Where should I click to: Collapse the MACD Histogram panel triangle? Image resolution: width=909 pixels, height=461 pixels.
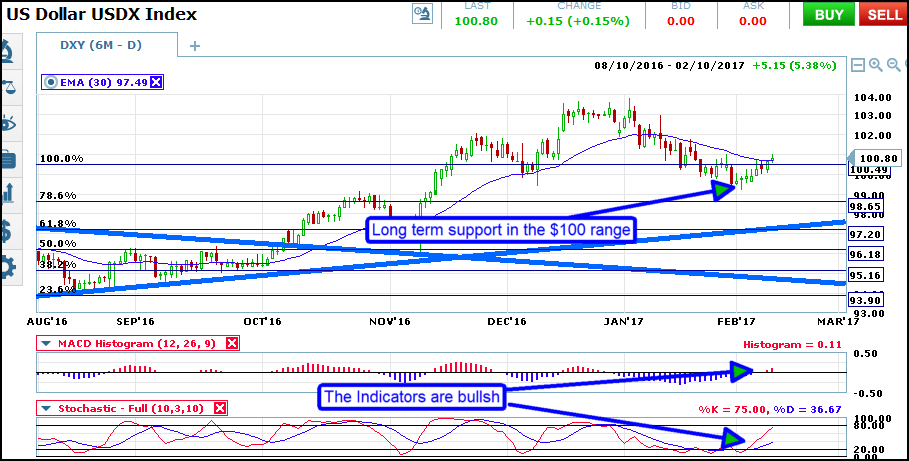click(x=46, y=344)
